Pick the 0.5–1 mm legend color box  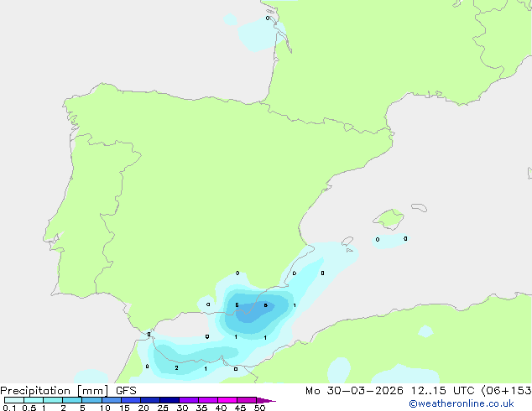(x=34, y=400)
